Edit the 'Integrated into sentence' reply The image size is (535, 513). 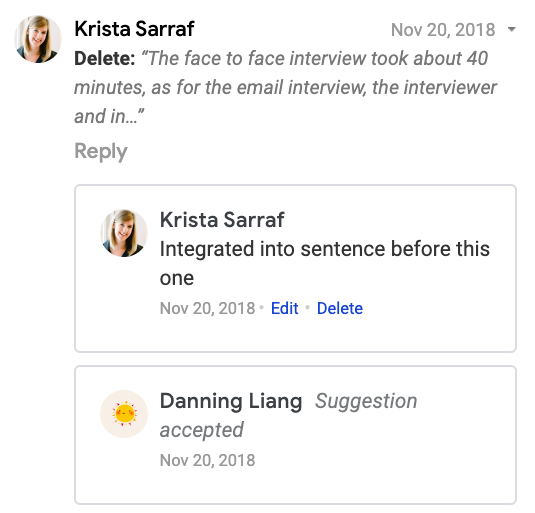tap(285, 308)
